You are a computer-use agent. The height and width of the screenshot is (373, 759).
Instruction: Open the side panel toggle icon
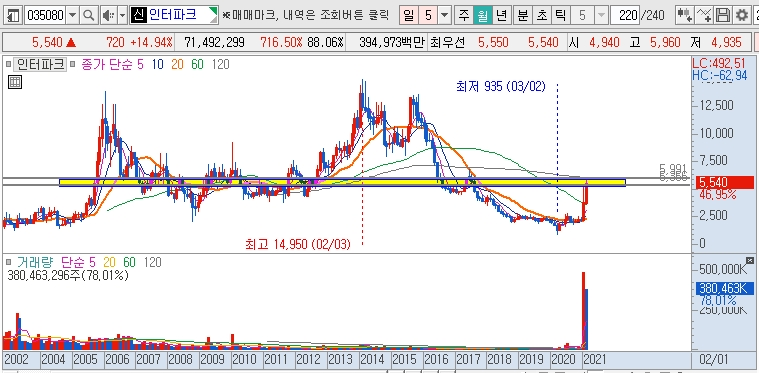coord(13,16)
